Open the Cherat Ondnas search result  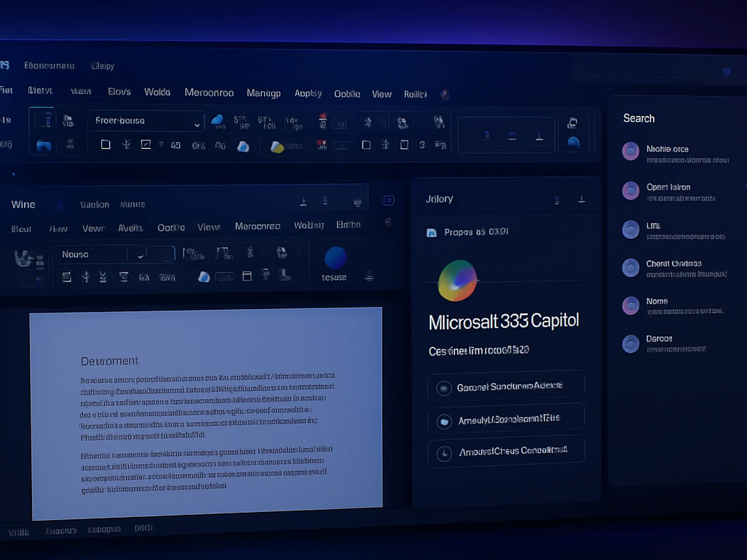[x=676, y=268]
